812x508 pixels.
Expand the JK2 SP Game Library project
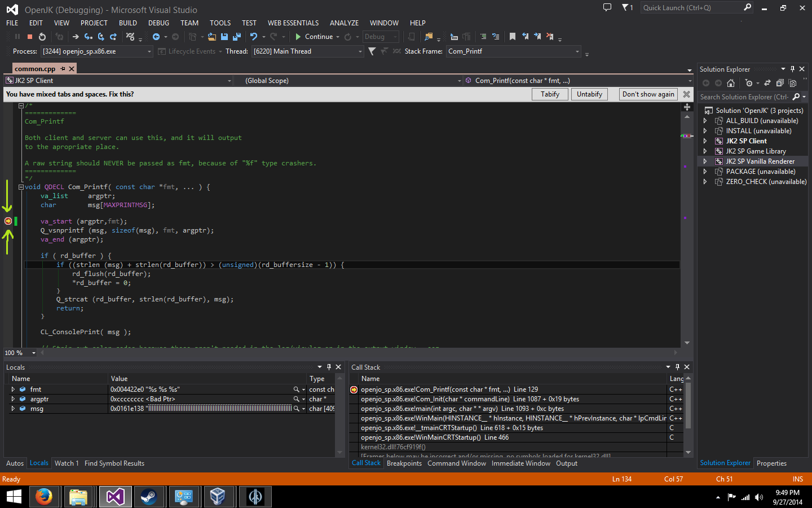pyautogui.click(x=705, y=151)
